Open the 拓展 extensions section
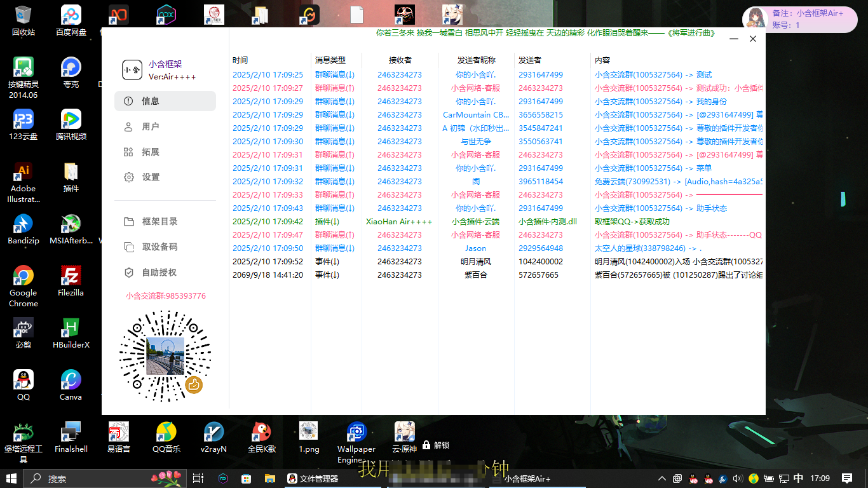Viewport: 868px width, 488px height. (x=150, y=152)
